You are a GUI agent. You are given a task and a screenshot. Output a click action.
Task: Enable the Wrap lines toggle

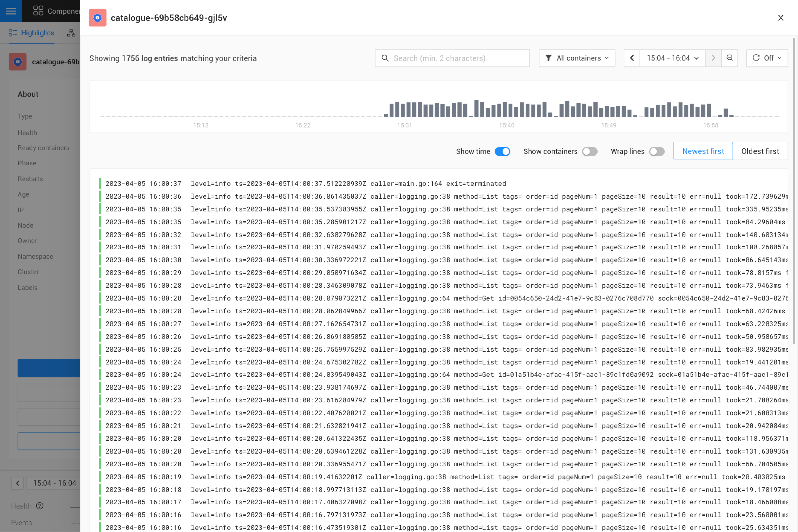click(656, 151)
